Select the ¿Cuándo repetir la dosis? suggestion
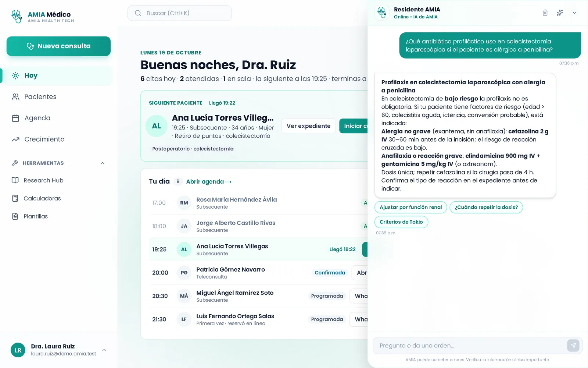Screen dimensions: 588x368 click(486, 208)
